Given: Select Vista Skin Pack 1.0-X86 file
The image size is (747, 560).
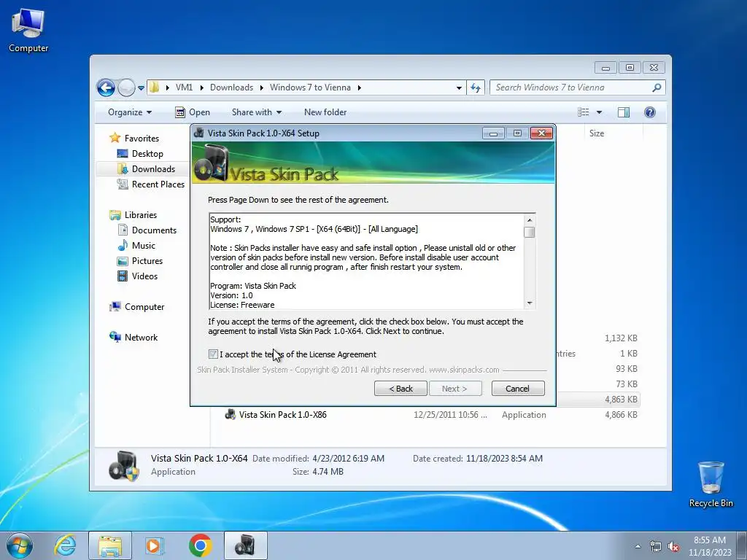Looking at the screenshot, I should [x=282, y=415].
